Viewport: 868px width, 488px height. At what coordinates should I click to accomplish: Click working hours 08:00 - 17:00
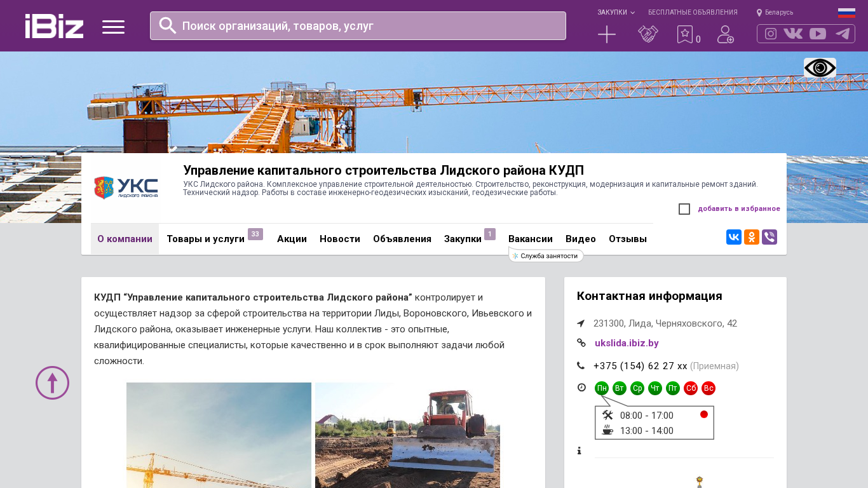[x=647, y=416]
